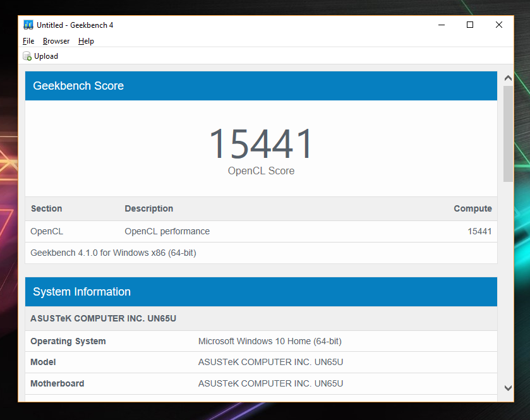Click the scrollbar up arrow
Image resolution: width=530 pixels, height=420 pixels.
click(x=508, y=78)
